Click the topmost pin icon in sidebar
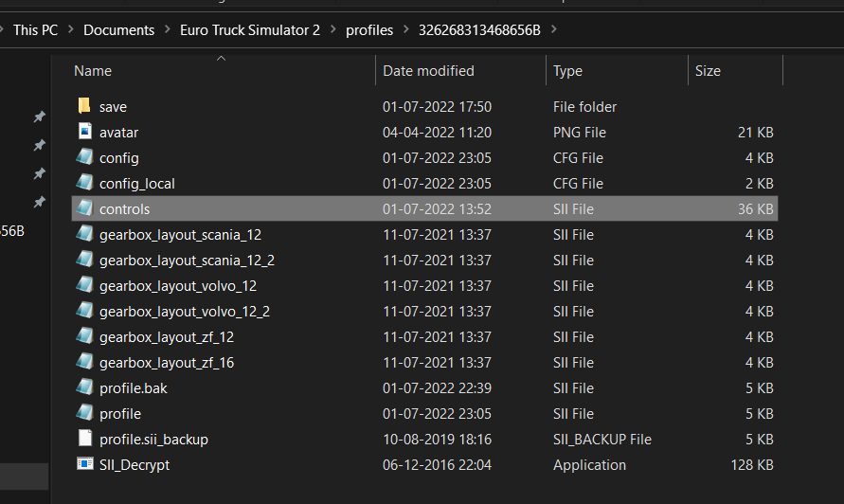844x504 pixels. [39, 117]
